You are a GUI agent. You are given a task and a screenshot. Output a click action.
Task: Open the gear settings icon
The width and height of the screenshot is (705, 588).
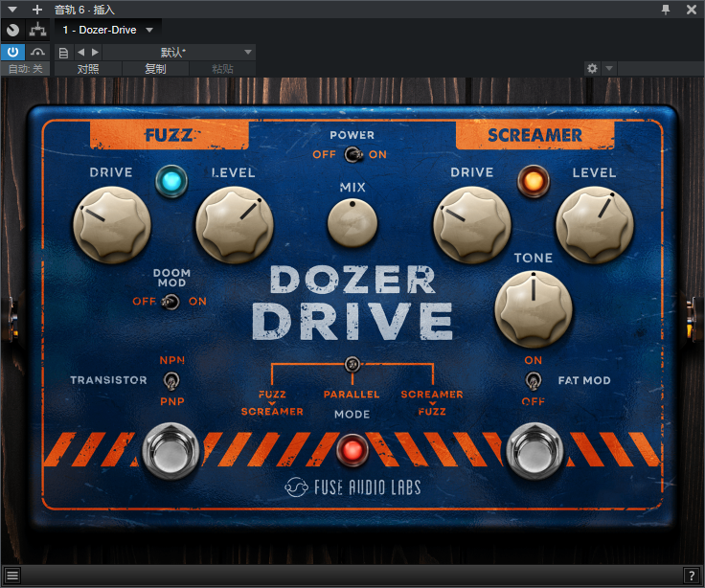click(592, 68)
